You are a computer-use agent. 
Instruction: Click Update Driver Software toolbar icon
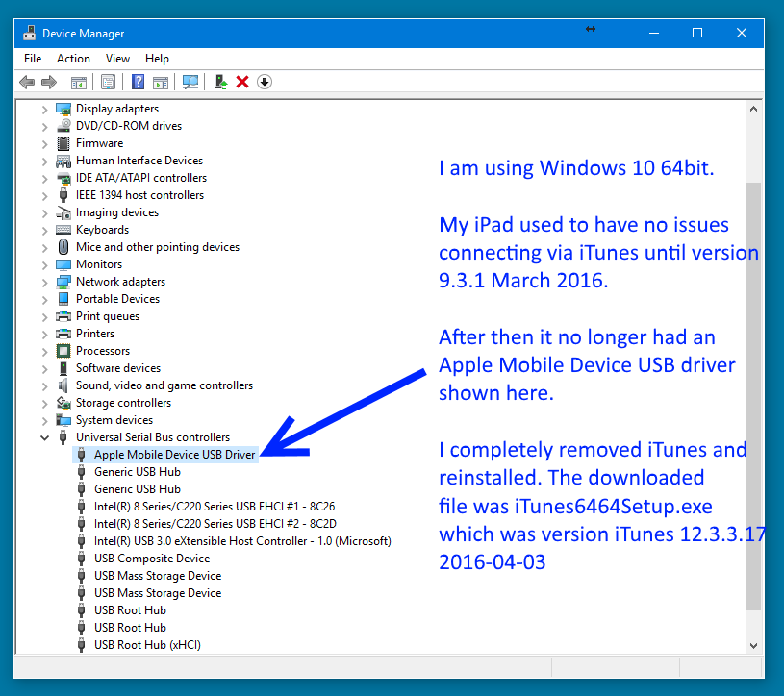220,82
